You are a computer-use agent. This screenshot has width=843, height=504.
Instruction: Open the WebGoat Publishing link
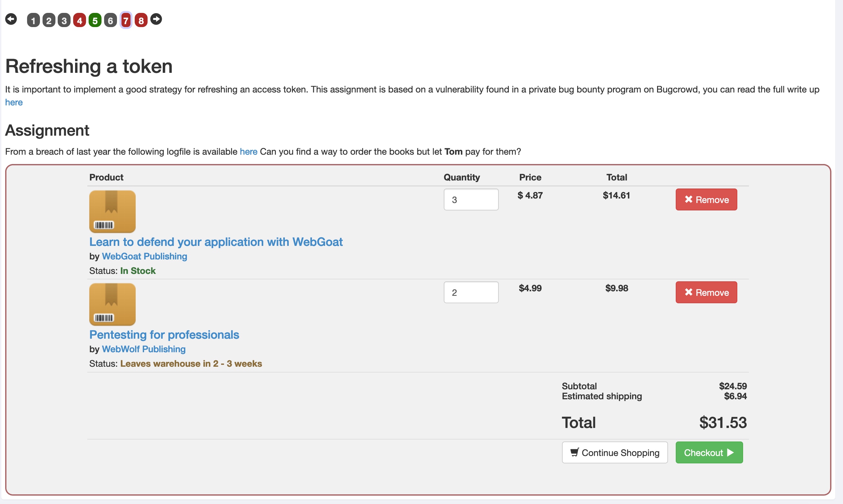145,256
